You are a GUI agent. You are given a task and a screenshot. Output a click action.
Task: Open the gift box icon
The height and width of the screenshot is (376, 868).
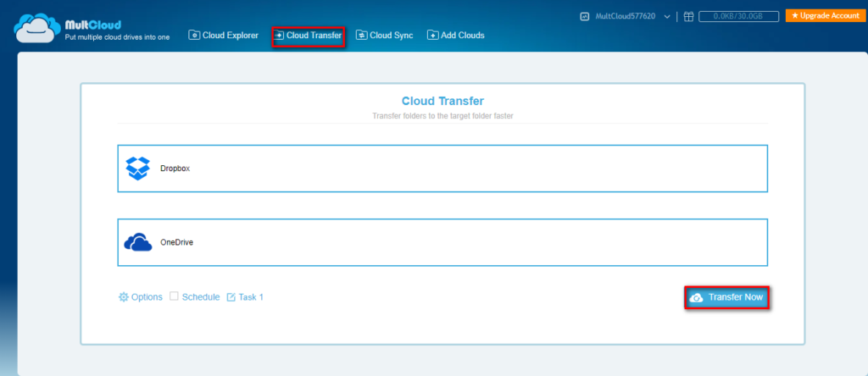point(688,16)
